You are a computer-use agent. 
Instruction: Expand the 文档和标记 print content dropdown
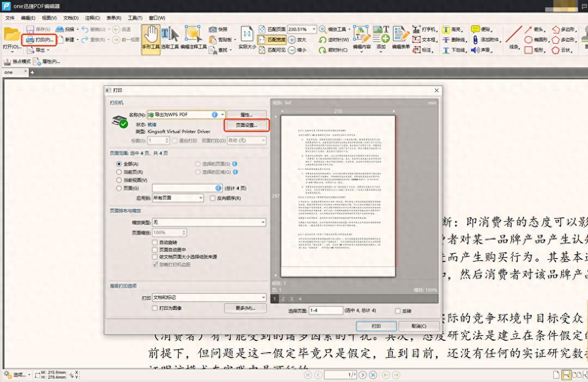[263, 298]
